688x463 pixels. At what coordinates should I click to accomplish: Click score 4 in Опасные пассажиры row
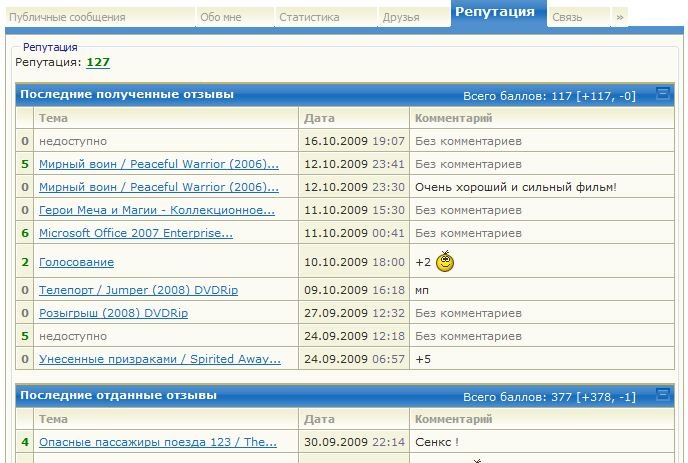(x=25, y=442)
